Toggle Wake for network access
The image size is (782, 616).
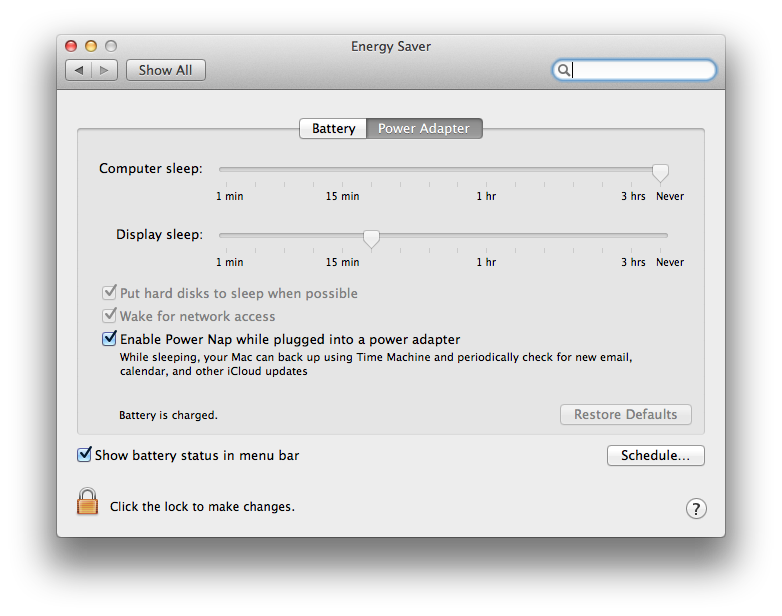(x=109, y=315)
